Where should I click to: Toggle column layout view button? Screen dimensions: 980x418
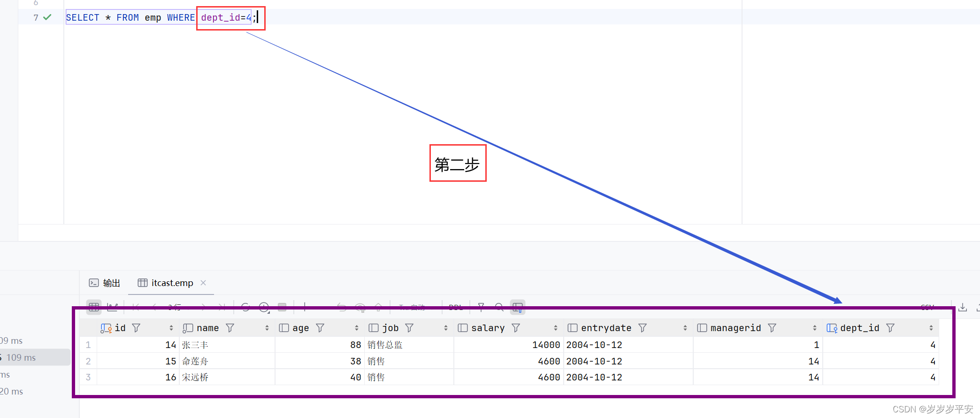(x=518, y=307)
